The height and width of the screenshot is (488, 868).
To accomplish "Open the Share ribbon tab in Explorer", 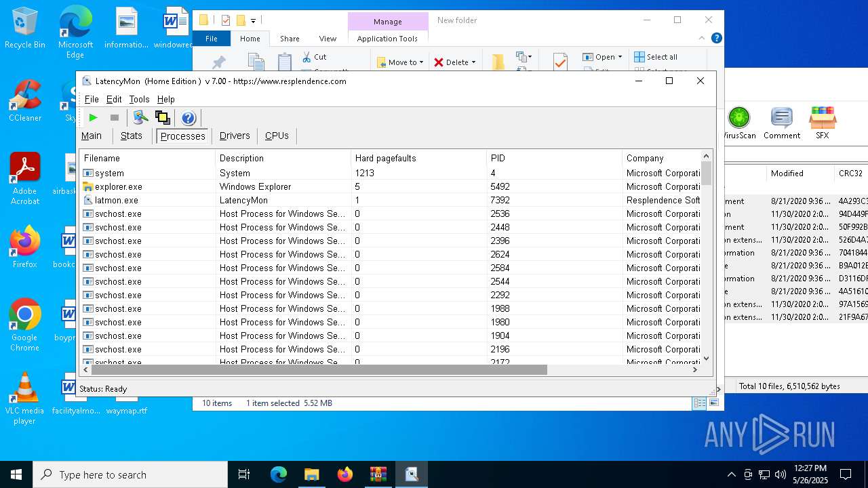I will click(290, 39).
